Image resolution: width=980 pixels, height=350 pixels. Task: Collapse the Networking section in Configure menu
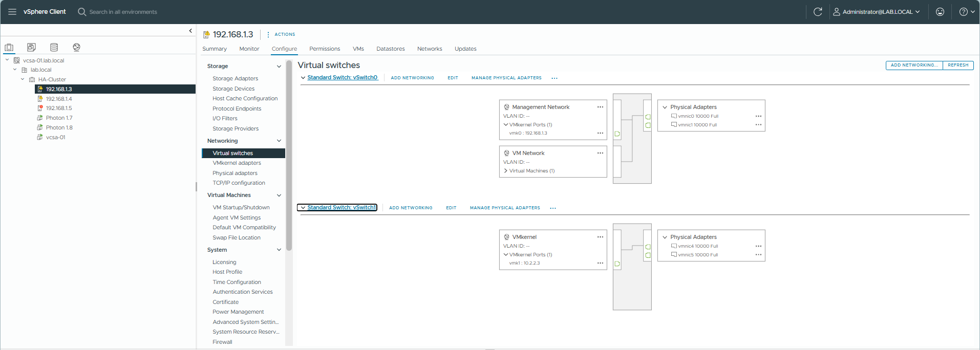click(279, 141)
